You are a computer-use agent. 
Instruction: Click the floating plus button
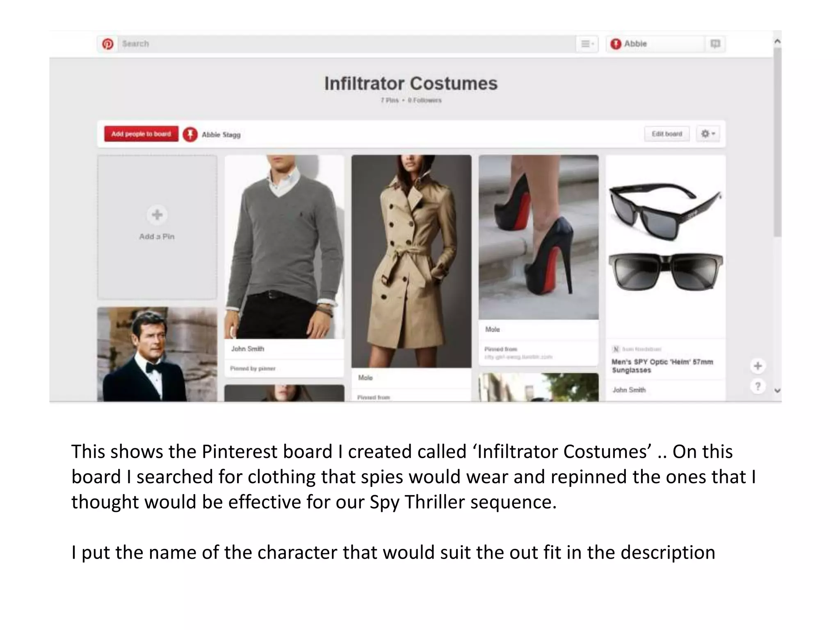click(x=758, y=366)
